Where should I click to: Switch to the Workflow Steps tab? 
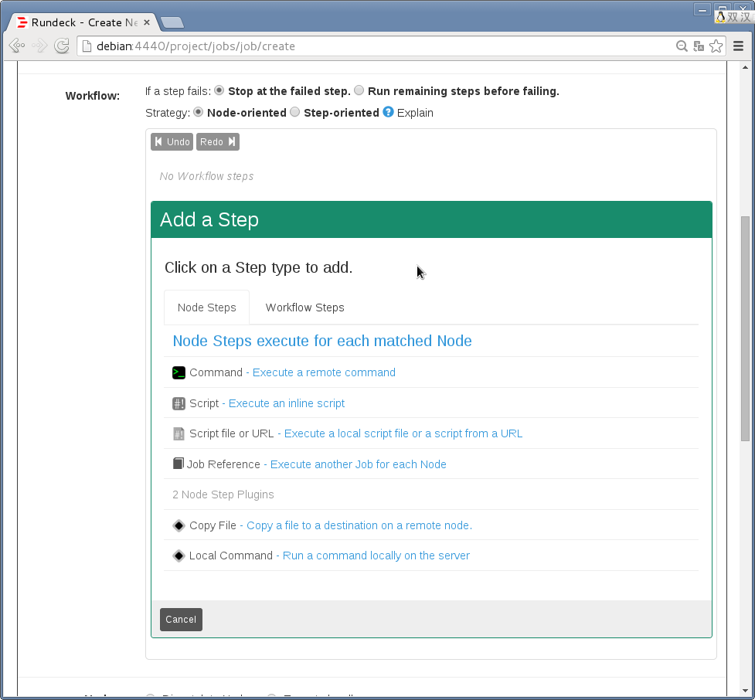(x=304, y=308)
